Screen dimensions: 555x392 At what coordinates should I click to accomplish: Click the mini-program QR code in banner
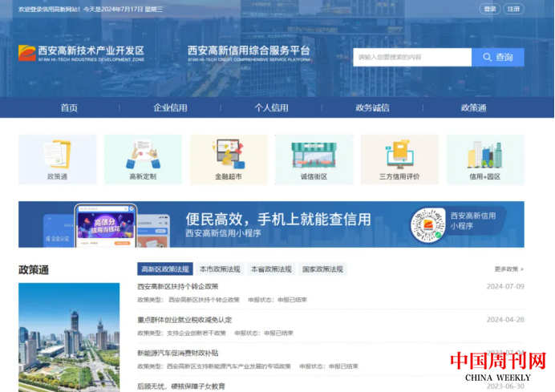(427, 224)
